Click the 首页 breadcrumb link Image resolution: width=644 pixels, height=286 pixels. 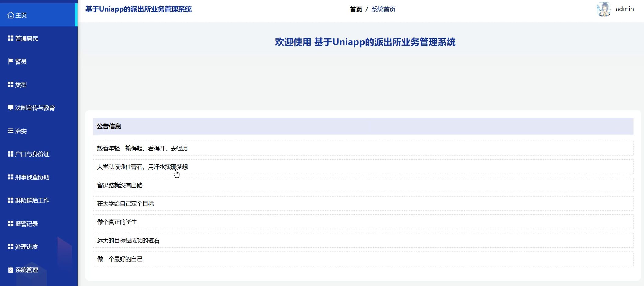[356, 9]
